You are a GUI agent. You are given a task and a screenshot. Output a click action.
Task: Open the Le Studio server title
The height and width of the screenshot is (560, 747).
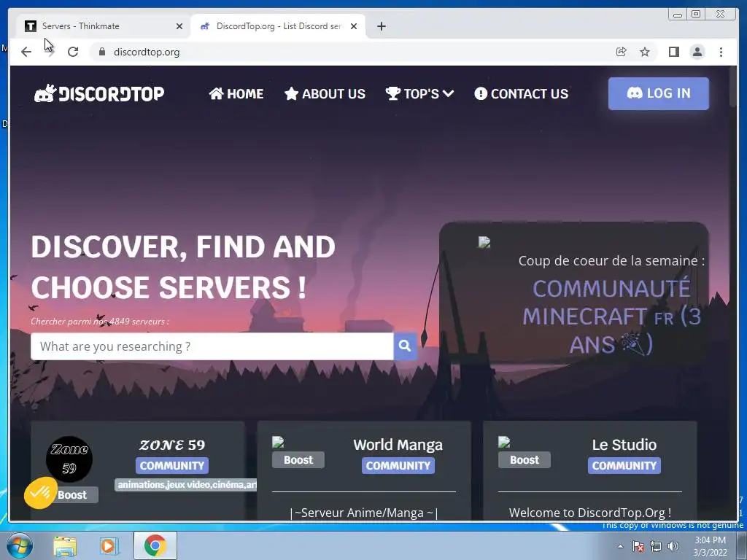tap(624, 445)
